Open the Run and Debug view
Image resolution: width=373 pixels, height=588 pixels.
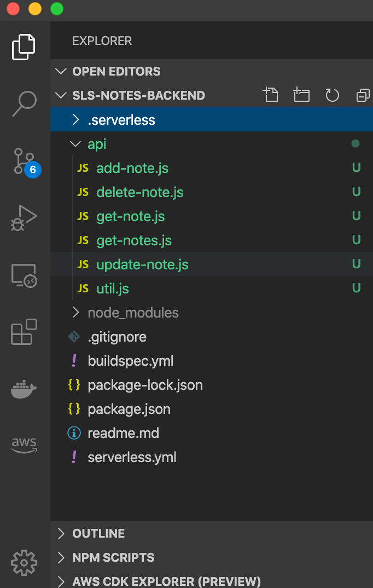pos(24,218)
